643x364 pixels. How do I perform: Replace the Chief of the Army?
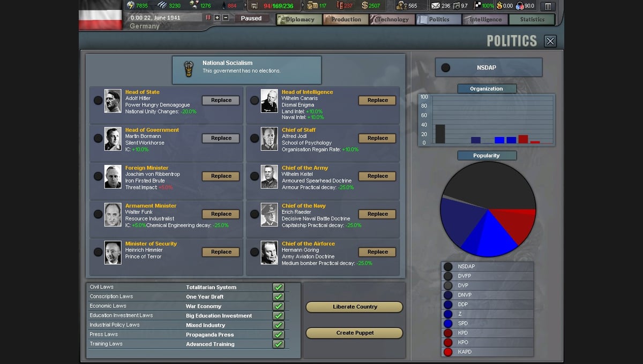click(x=377, y=176)
